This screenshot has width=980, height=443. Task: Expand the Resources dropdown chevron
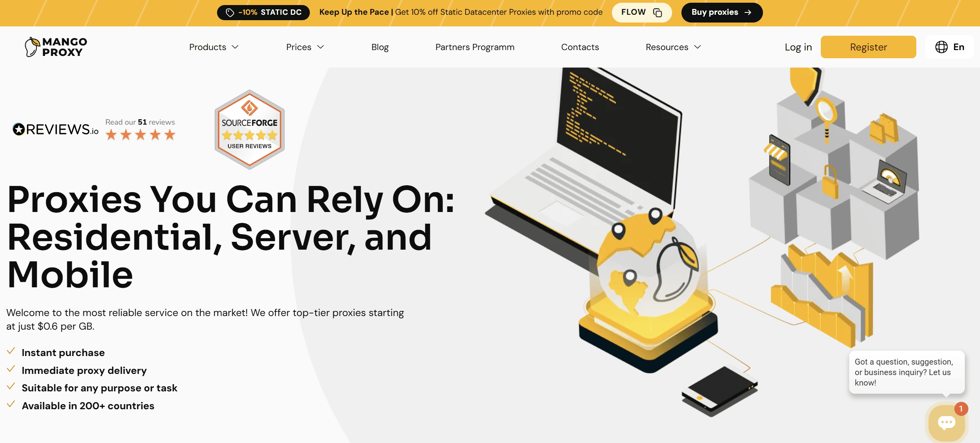697,47
